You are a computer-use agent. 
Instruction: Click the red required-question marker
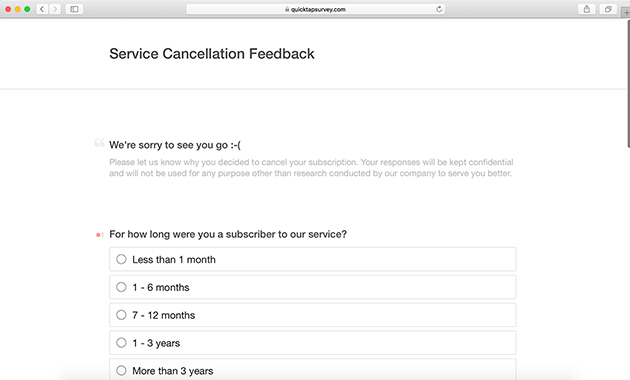pos(99,235)
